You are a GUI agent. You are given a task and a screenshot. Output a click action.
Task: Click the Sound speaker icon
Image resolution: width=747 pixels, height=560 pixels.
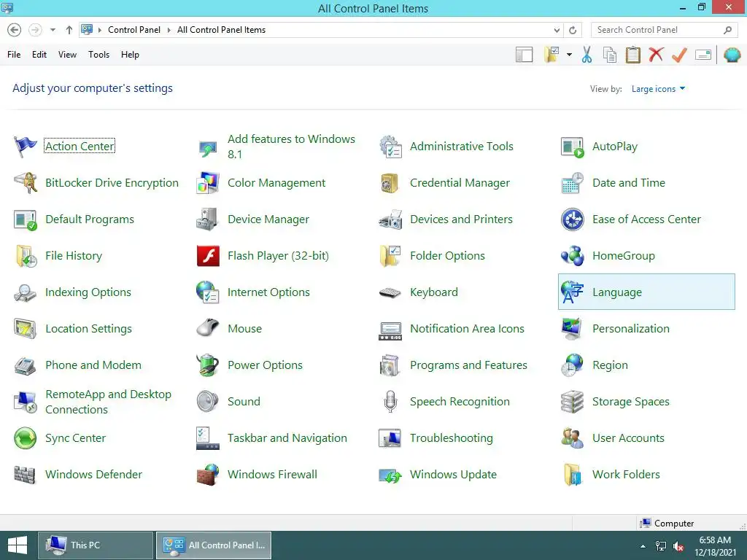point(208,402)
